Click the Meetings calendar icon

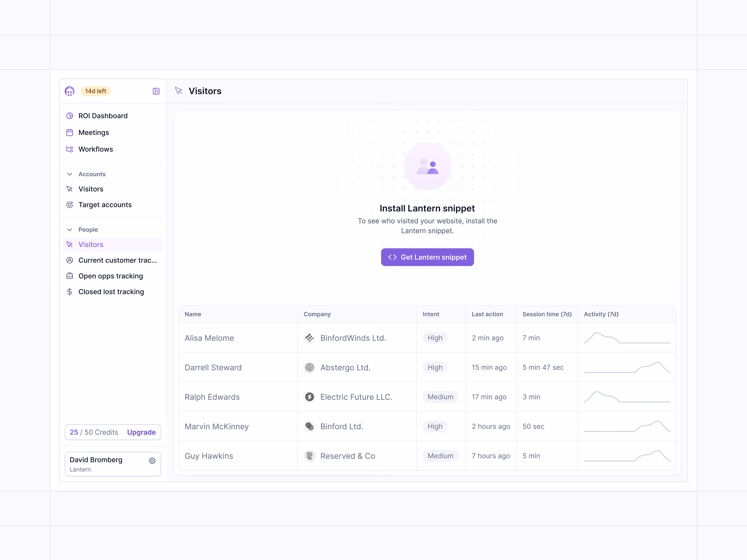[70, 132]
